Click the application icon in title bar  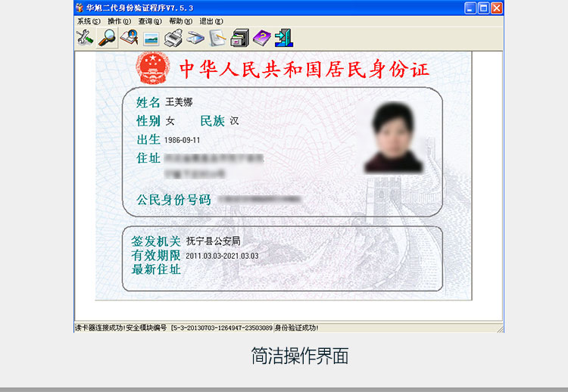(x=80, y=8)
